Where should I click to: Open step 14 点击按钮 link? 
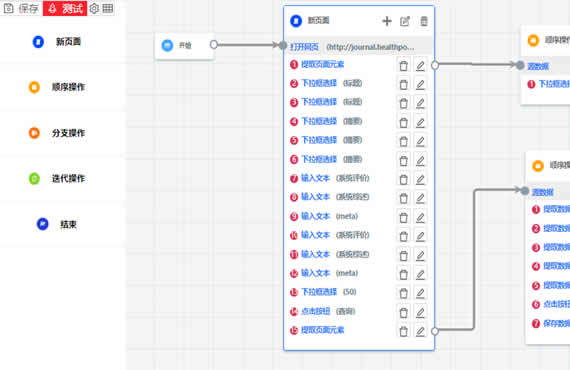pos(316,311)
